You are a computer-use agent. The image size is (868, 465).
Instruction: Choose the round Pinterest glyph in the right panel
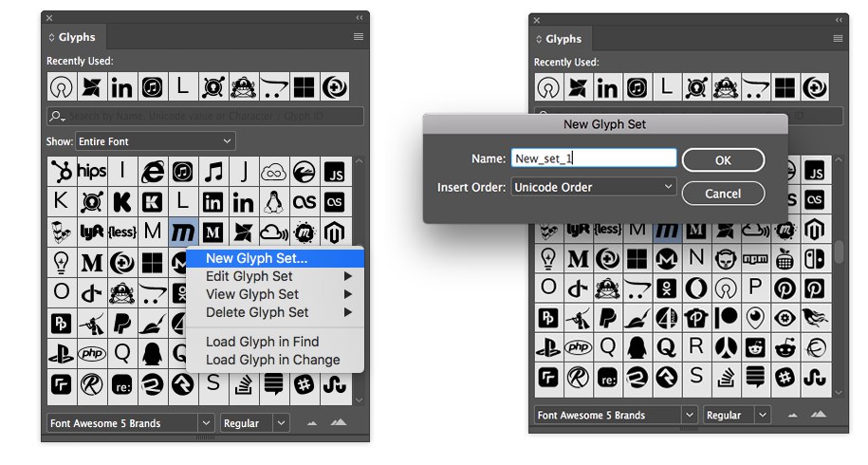(785, 288)
